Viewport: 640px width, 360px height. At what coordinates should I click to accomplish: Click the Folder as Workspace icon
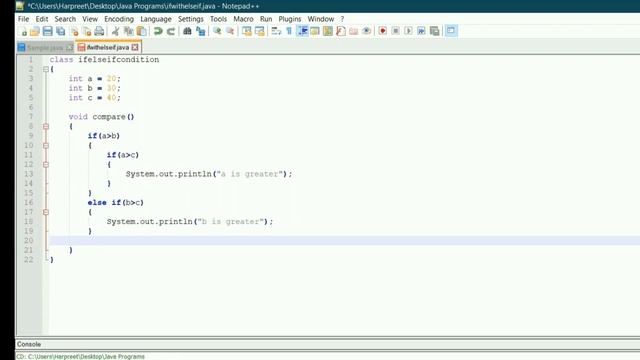pos(353,31)
